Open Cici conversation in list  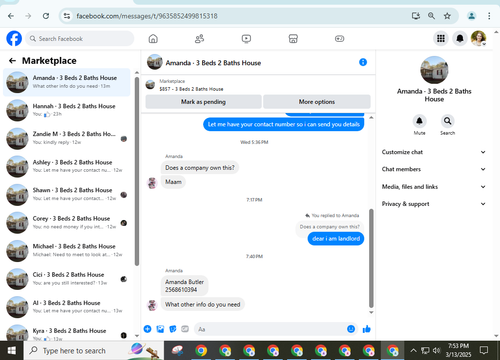click(x=67, y=279)
